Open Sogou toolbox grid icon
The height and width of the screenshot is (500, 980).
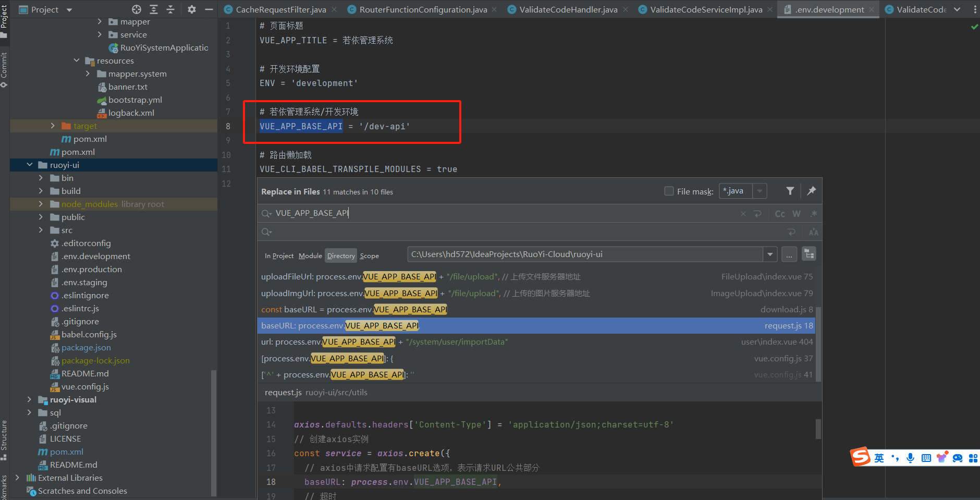pyautogui.click(x=973, y=458)
